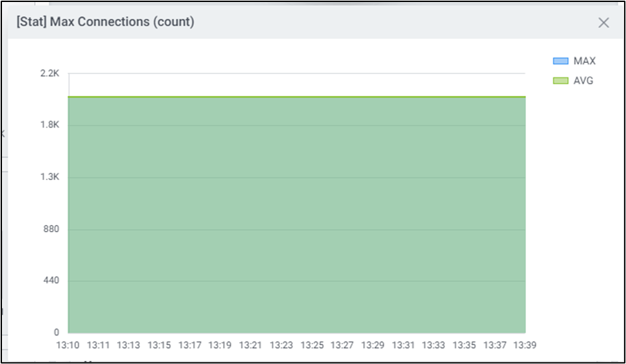Click the blue MAX legend swatch
The height and width of the screenshot is (364, 626).
560,61
